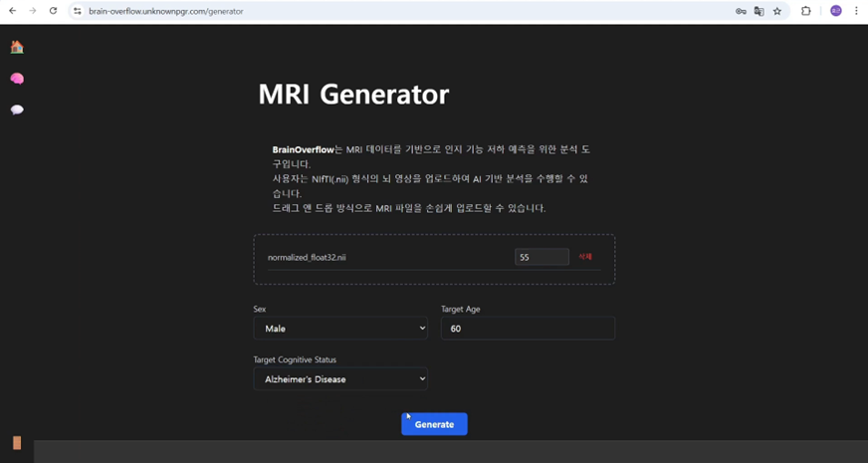
Task: Open the chat speech bubble sidebar icon
Action: click(x=17, y=110)
